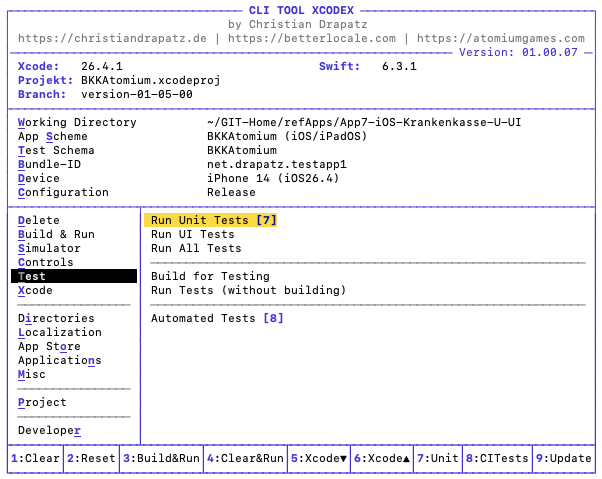Click the net.drapatz.testapp1 bundle value
The width and height of the screenshot is (602, 479).
tap(277, 164)
